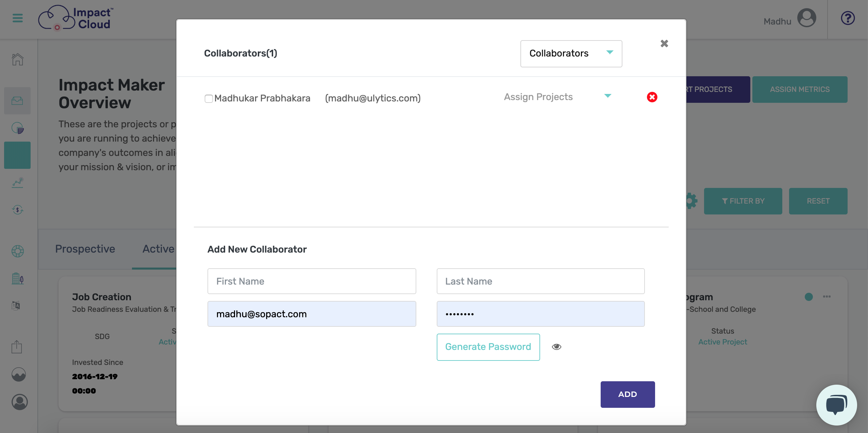Switch to the Prospective tab
The width and height of the screenshot is (868, 433).
(85, 249)
